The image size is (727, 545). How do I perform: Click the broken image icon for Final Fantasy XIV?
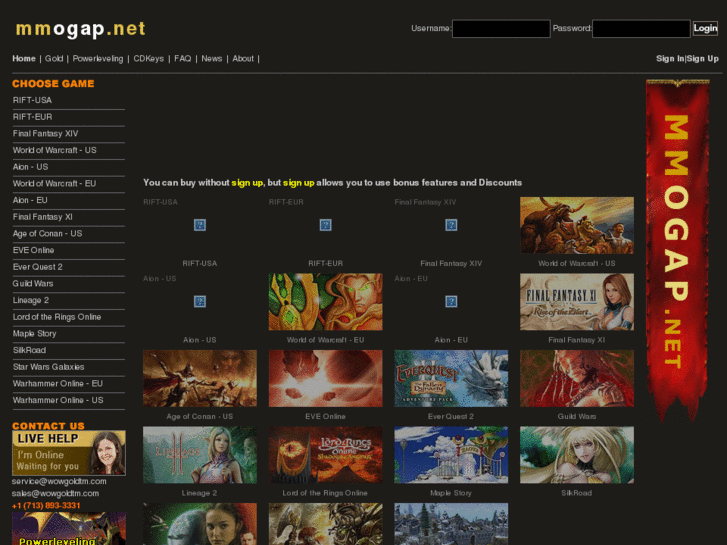pyautogui.click(x=451, y=225)
